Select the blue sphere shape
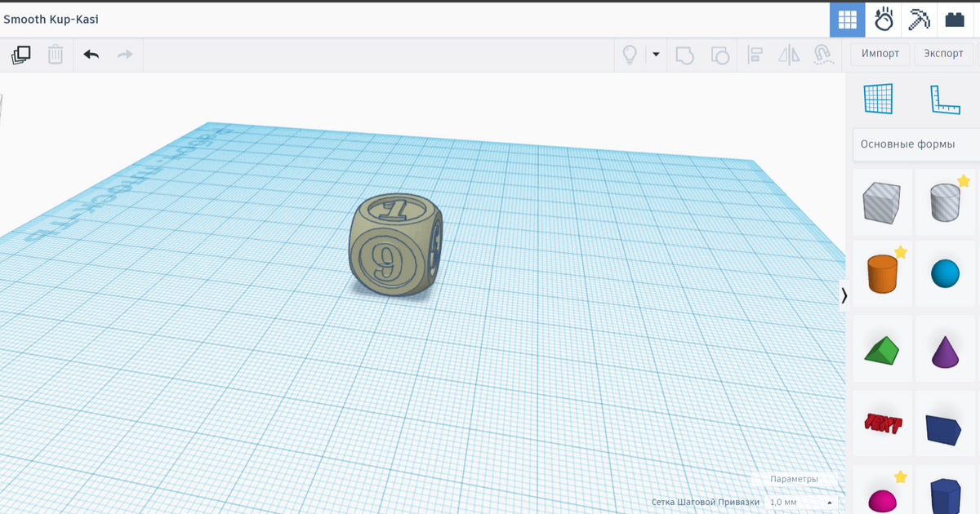980x514 pixels. [945, 273]
